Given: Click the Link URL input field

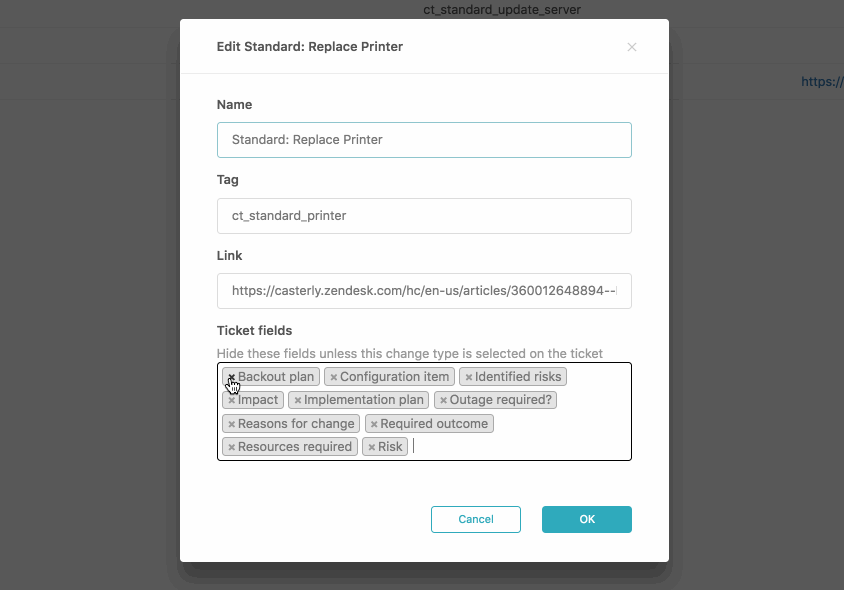Looking at the screenshot, I should tap(424, 291).
